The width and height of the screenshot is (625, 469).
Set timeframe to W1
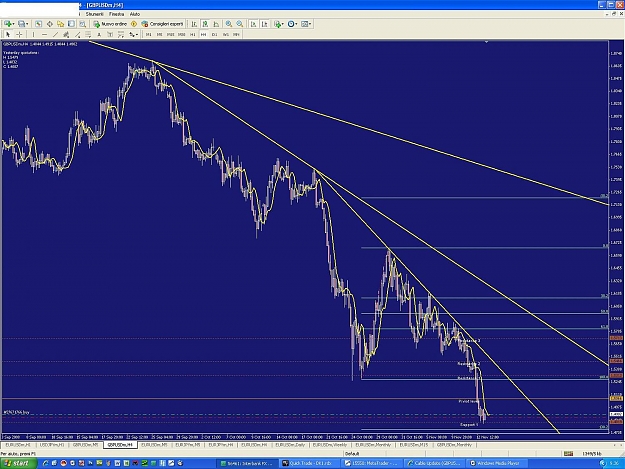tap(226, 35)
